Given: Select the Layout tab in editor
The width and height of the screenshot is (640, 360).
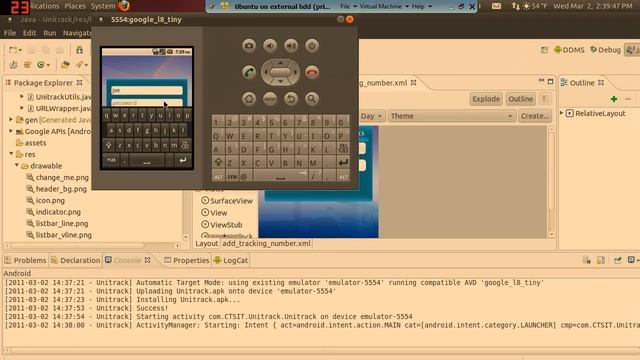Looking at the screenshot, I should coord(207,243).
